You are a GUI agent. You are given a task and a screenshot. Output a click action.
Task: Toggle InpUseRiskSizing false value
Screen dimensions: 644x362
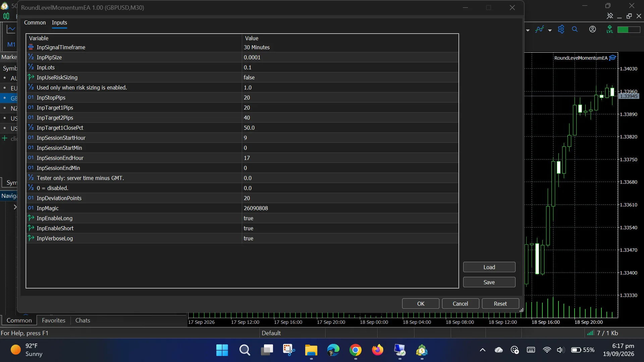[x=350, y=77]
